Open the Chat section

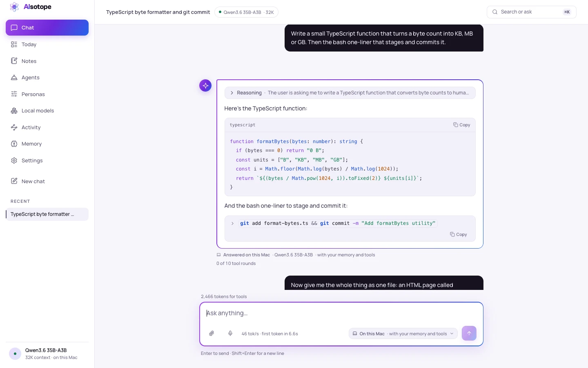pos(47,27)
